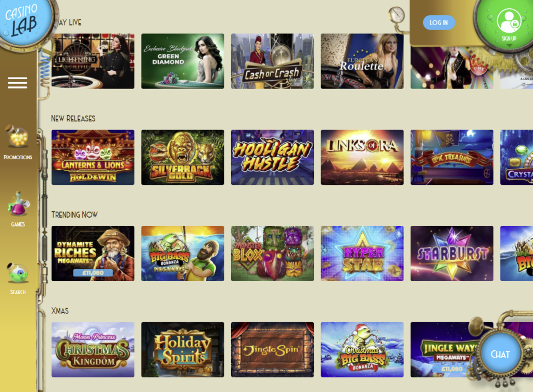Open the Lightning Roulette live game

[x=93, y=61]
